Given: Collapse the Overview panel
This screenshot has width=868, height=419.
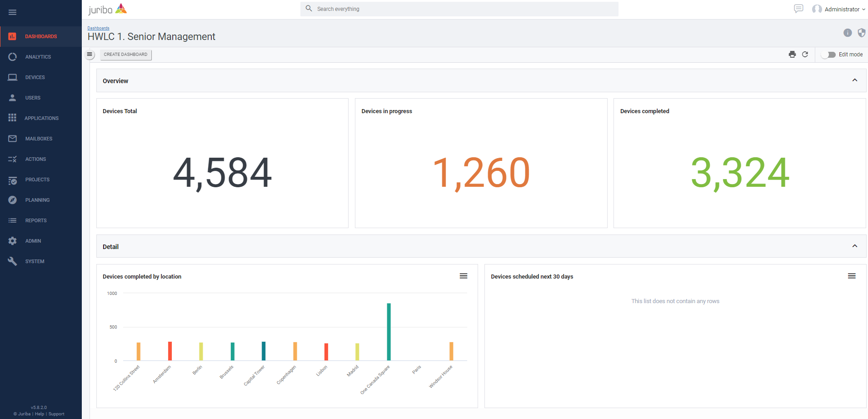Looking at the screenshot, I should click(x=855, y=80).
